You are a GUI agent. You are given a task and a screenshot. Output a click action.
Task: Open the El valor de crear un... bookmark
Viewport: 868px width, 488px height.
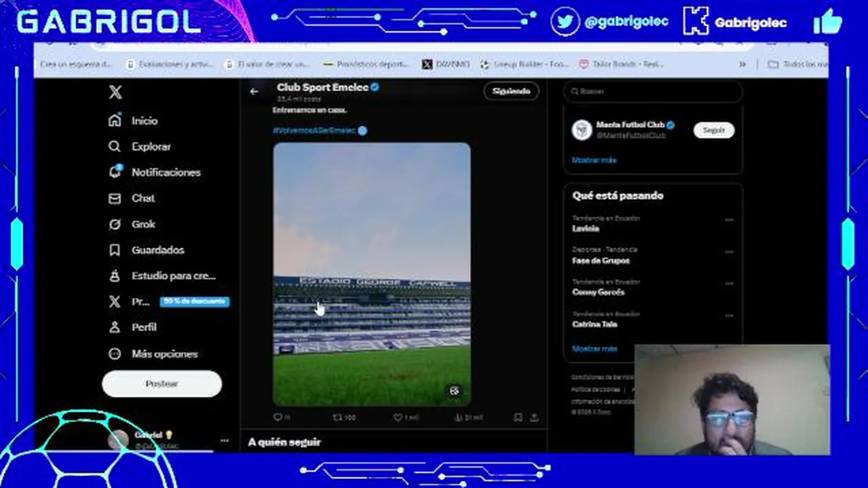(267, 64)
